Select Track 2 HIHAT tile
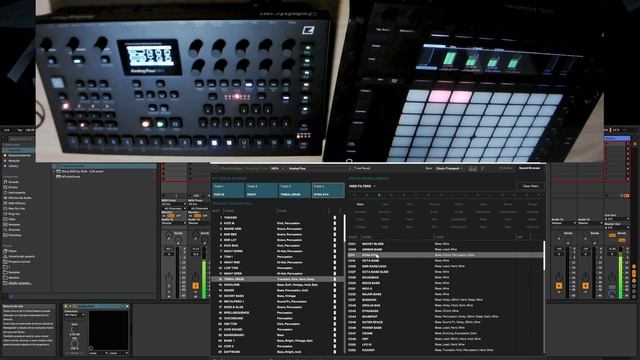This screenshot has height=360, width=640. (x=262, y=190)
